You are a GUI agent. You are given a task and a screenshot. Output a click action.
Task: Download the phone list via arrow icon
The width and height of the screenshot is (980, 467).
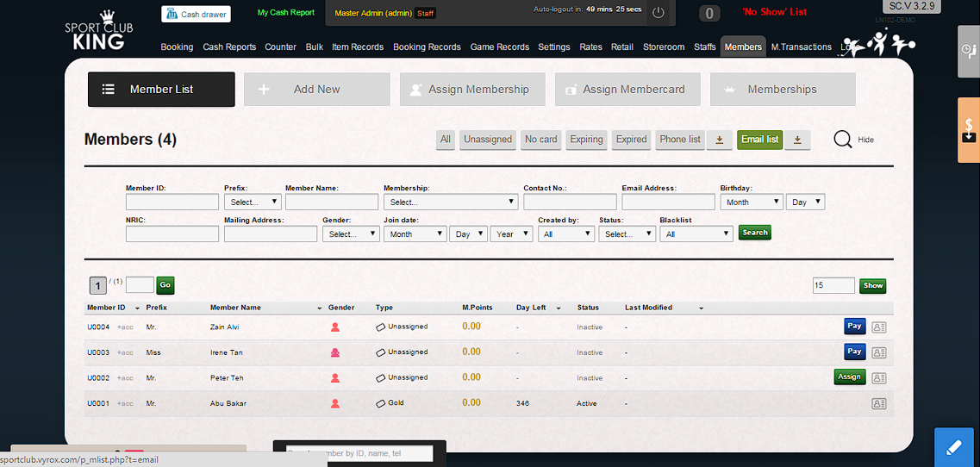tap(720, 140)
